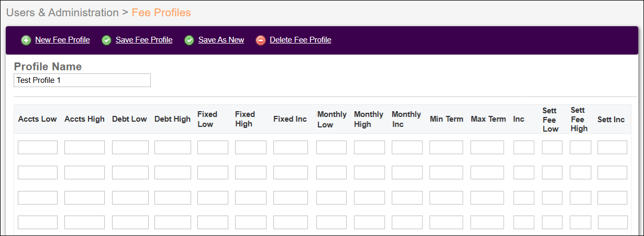This screenshot has width=644, height=236.
Task: Click the second row Accts Low field
Action: pyautogui.click(x=38, y=173)
